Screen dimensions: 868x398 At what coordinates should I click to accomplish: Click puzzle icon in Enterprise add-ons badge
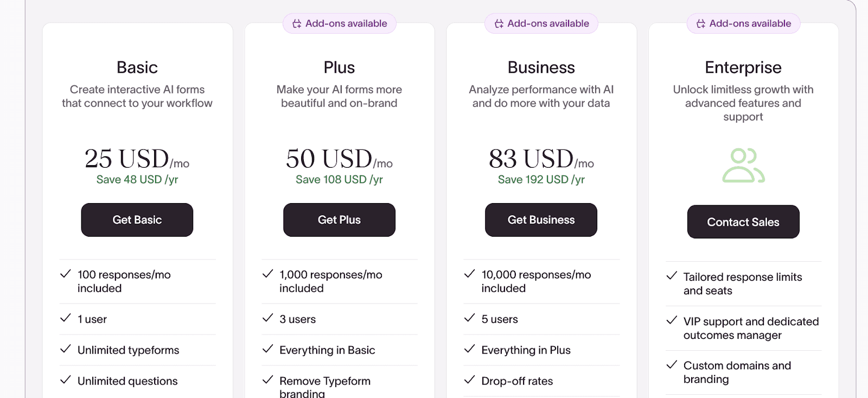[x=701, y=24]
